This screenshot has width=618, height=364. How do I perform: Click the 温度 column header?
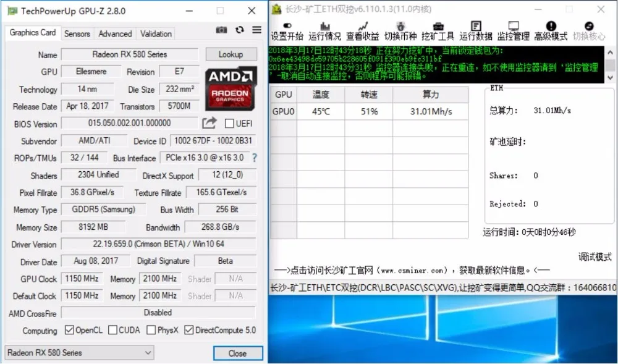point(321,95)
